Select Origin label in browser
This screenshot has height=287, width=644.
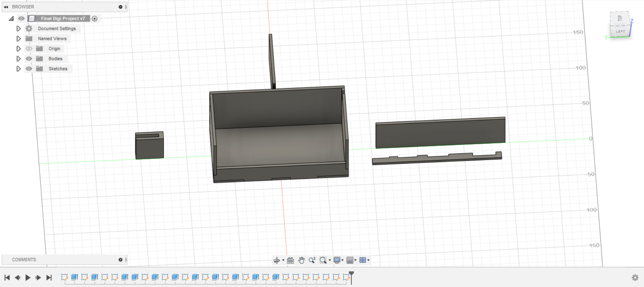[54, 49]
